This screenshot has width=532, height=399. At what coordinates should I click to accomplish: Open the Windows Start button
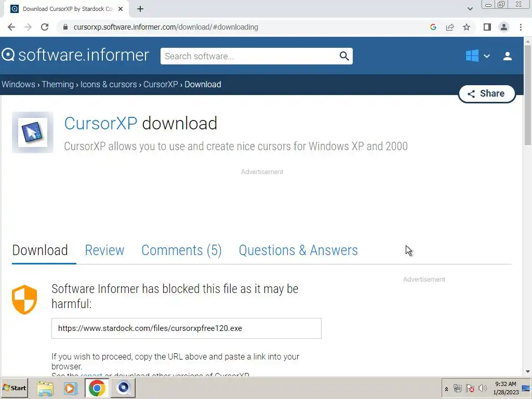15,388
